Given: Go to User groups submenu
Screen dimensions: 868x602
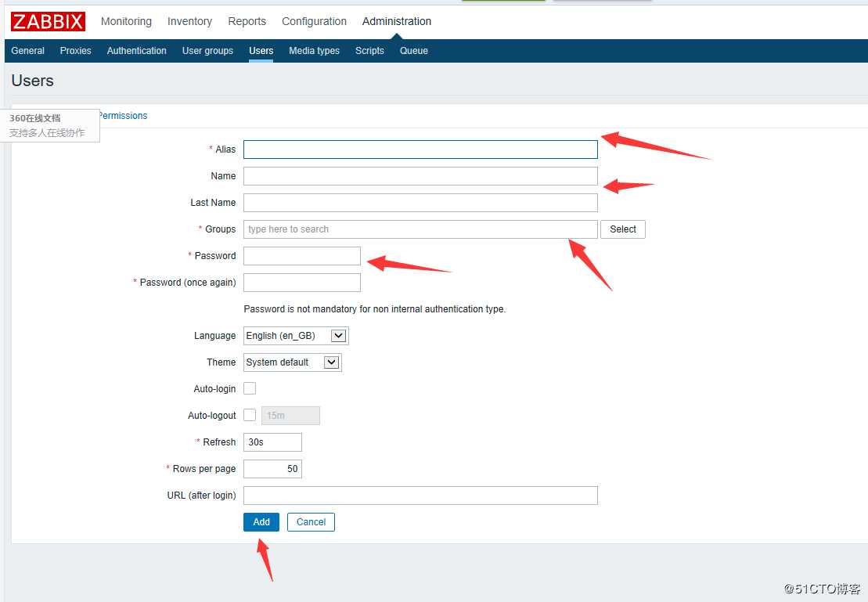Looking at the screenshot, I should coord(207,51).
